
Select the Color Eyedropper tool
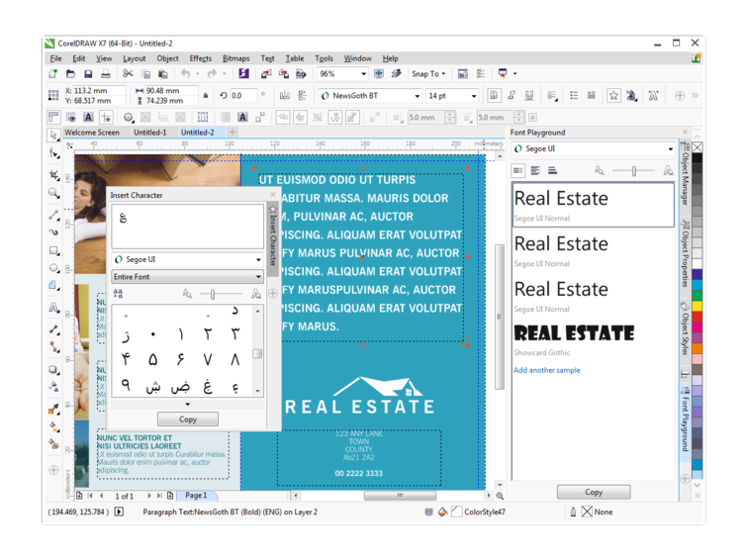point(53,409)
